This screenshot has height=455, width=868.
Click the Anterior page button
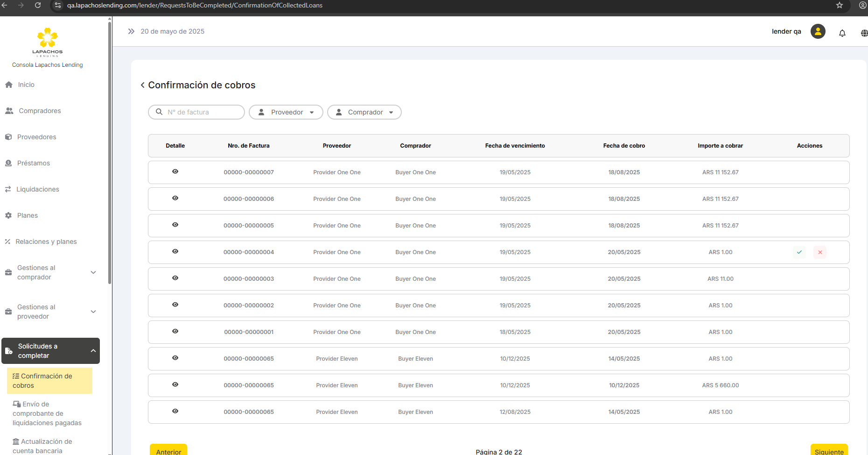pyautogui.click(x=168, y=450)
